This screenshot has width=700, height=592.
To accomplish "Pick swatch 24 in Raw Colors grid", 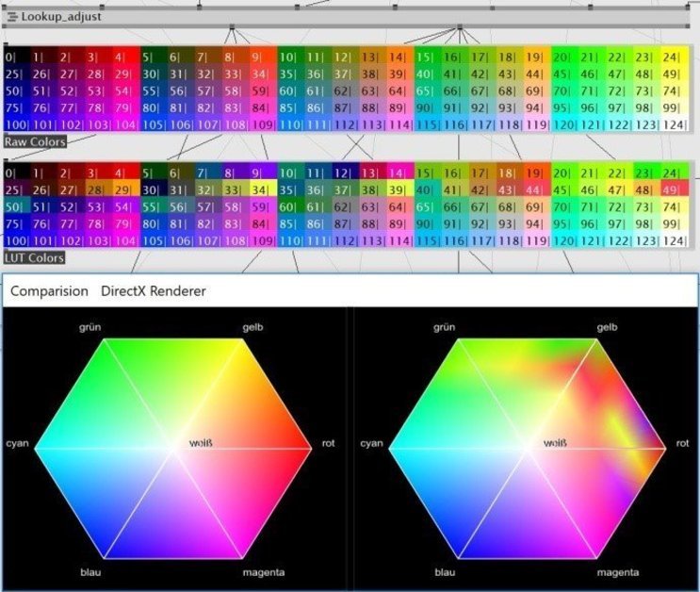I will pos(673,58).
